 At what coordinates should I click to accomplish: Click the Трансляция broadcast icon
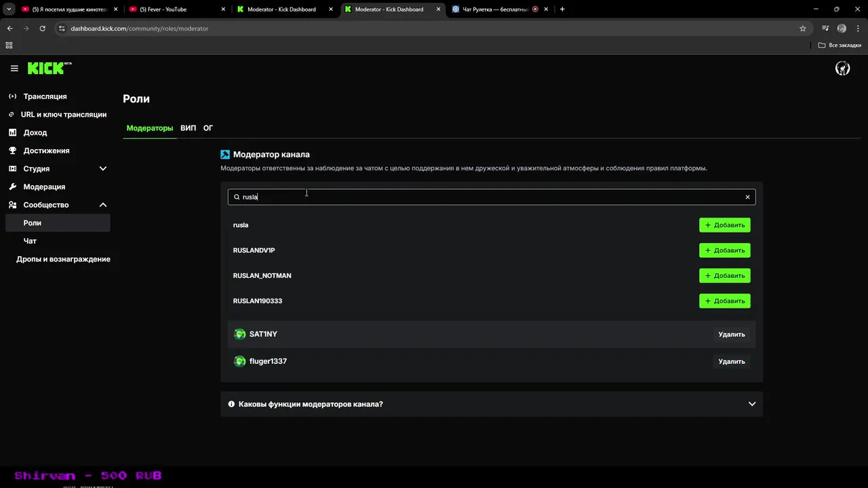coord(12,96)
